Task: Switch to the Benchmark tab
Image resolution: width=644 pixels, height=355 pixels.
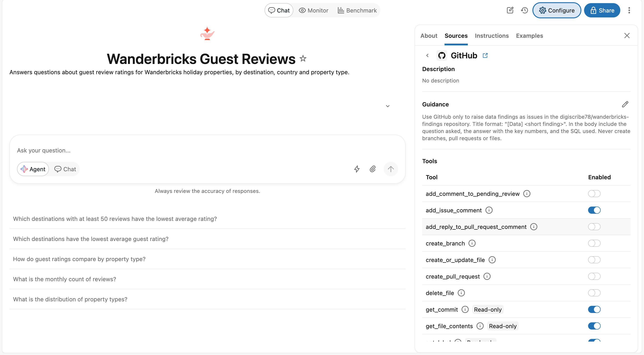Action: [x=357, y=10]
